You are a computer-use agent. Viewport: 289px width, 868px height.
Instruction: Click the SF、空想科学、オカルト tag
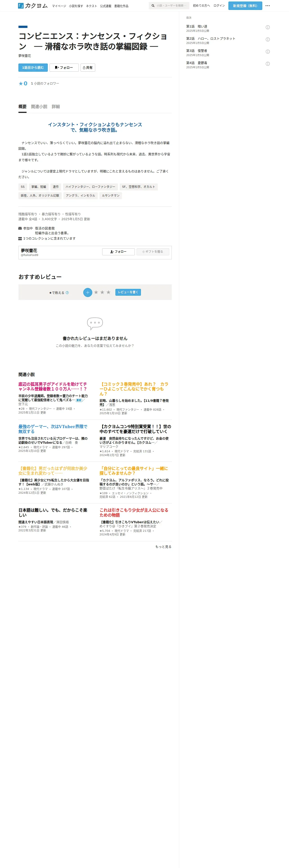click(139, 187)
